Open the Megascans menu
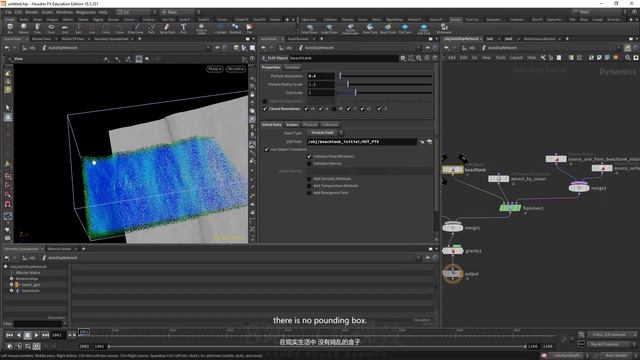640x360 pixels. point(85,12)
